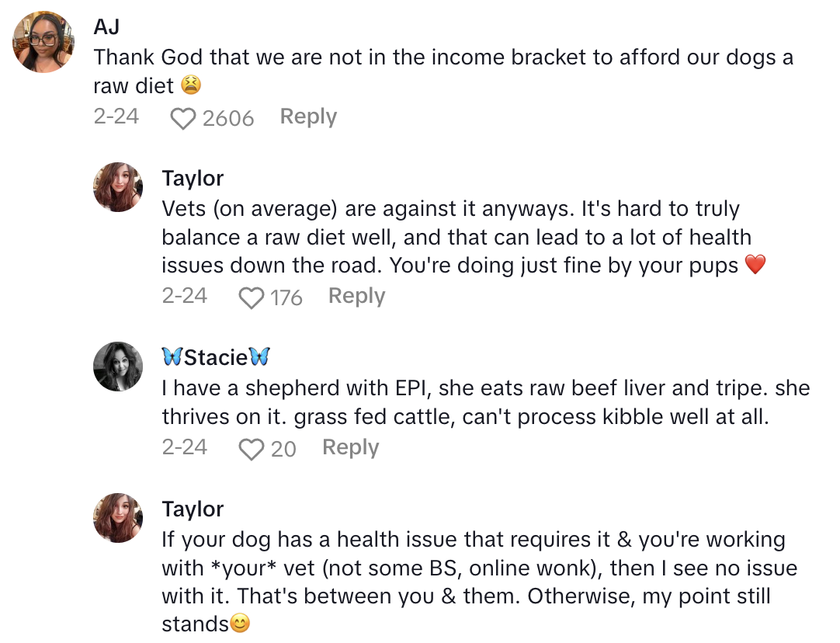Select the Taylor username on the final comment
Screen dimensions: 840x643
click(193, 509)
